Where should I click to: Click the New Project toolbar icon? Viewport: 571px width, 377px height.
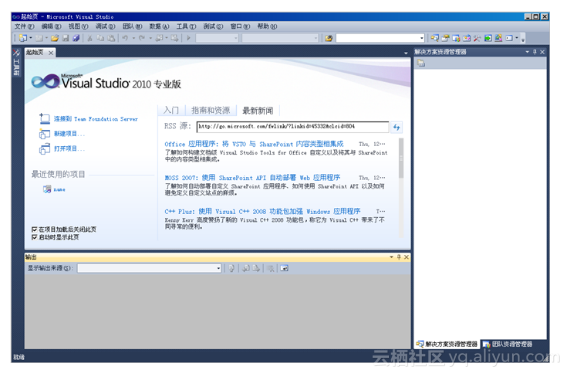pyautogui.click(x=23, y=38)
